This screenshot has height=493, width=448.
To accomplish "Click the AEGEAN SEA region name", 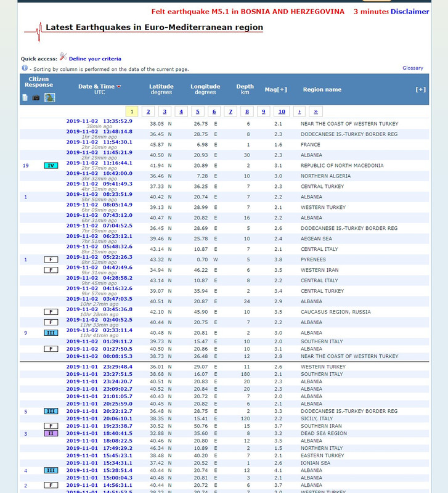I will click(316, 238).
